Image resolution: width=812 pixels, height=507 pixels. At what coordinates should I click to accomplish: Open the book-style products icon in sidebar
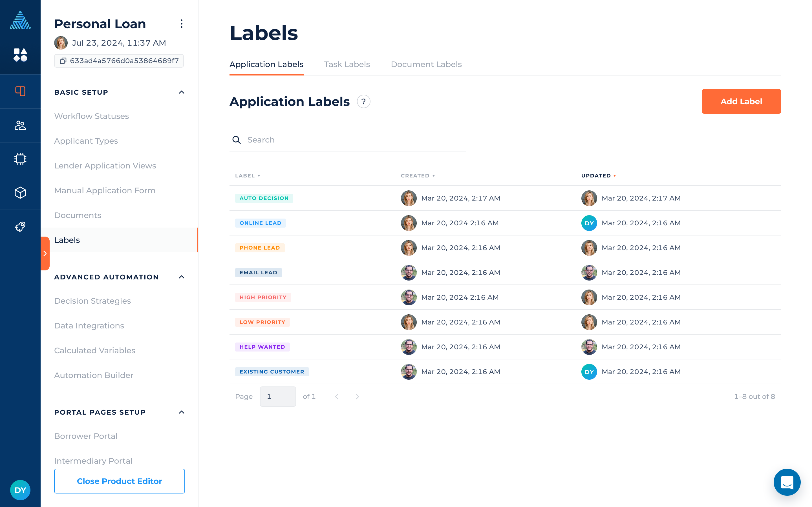coord(20,91)
